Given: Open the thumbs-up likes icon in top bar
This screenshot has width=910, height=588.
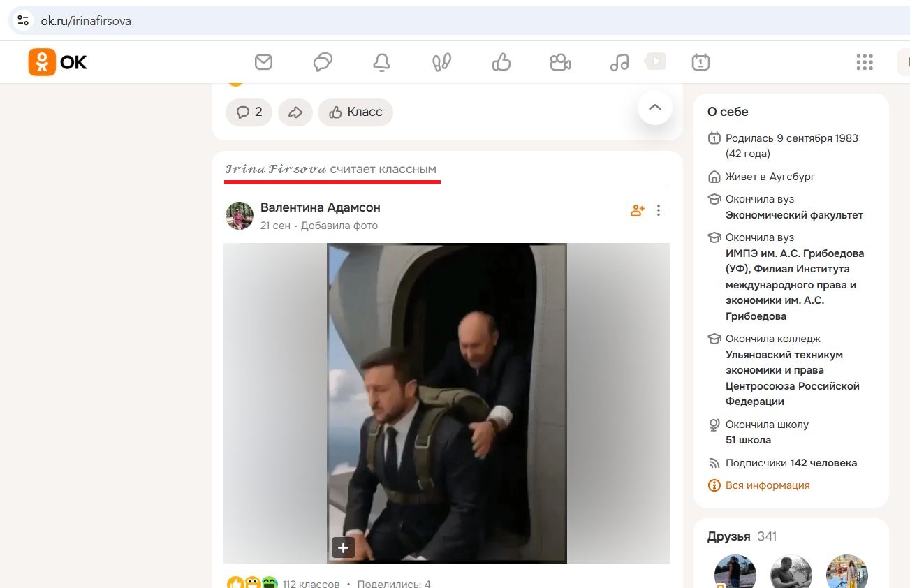Looking at the screenshot, I should pyautogui.click(x=501, y=61).
